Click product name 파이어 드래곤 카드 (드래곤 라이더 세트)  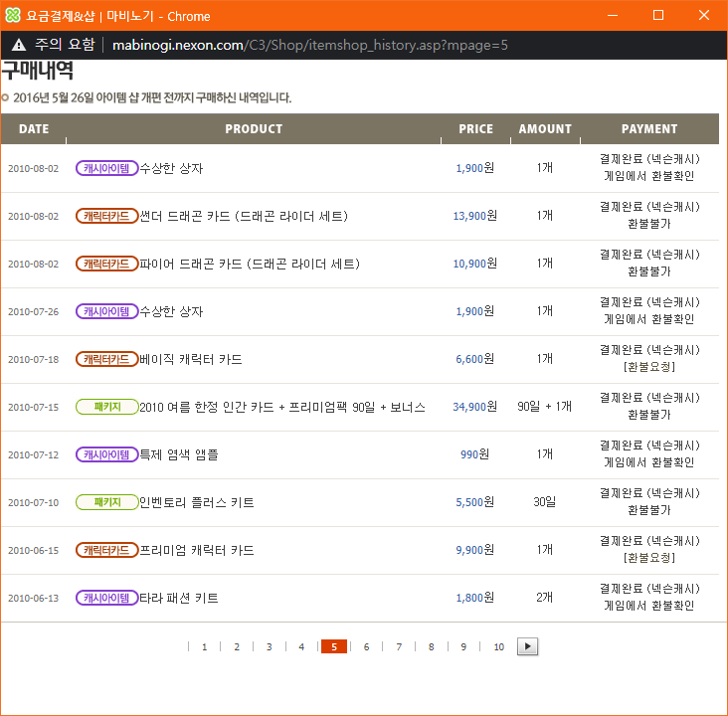coord(250,264)
